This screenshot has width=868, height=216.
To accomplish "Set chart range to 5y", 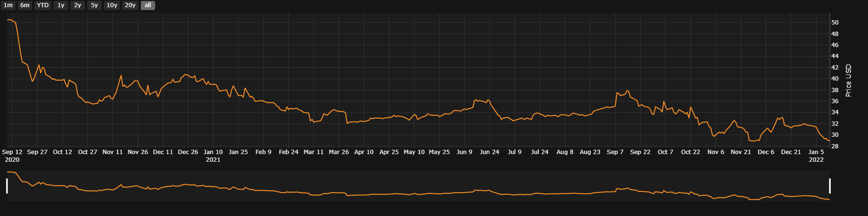I will [94, 5].
